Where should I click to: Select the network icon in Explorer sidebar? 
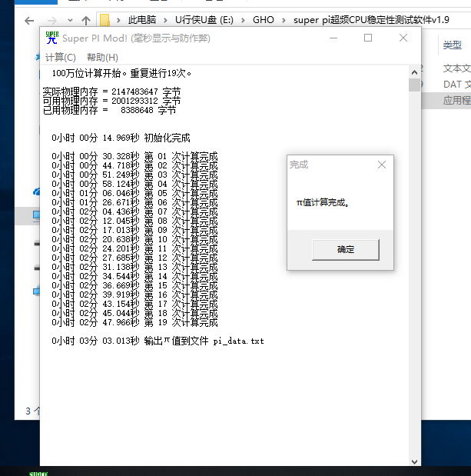(36, 291)
